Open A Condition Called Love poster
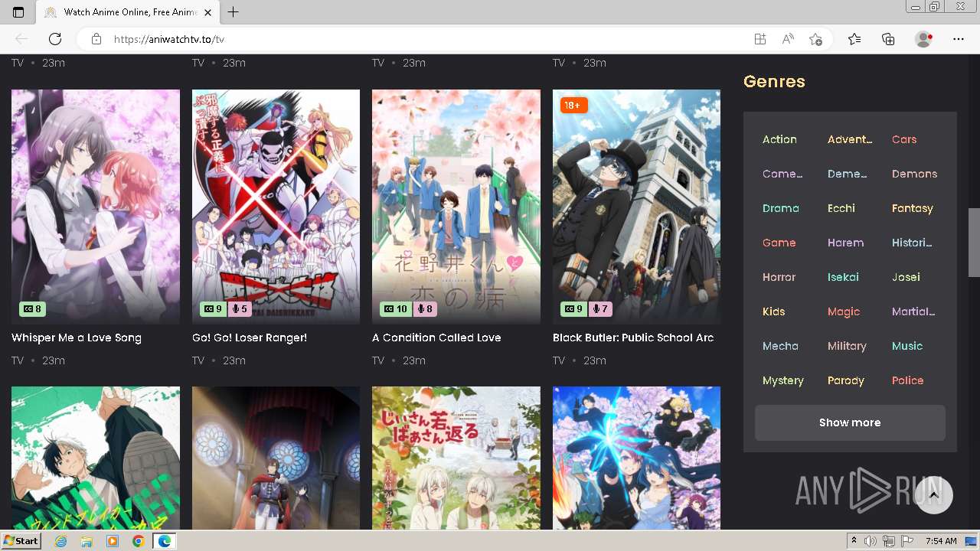 pyautogui.click(x=456, y=207)
